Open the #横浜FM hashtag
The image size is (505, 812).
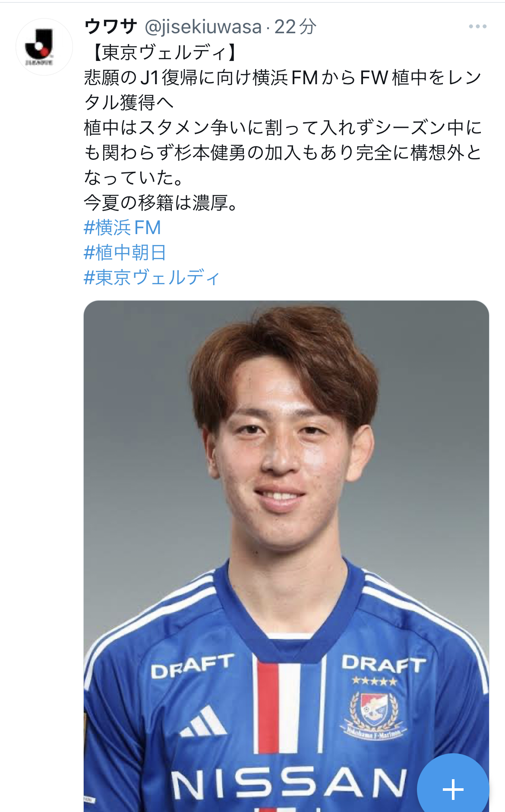[123, 228]
